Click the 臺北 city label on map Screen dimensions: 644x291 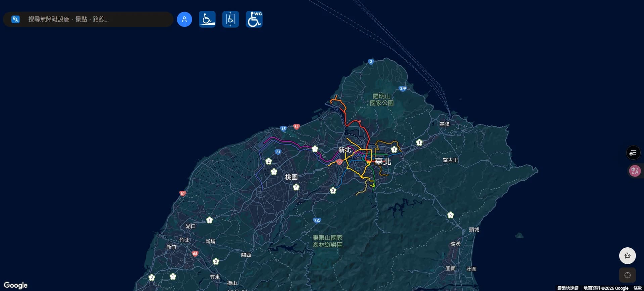pyautogui.click(x=383, y=162)
